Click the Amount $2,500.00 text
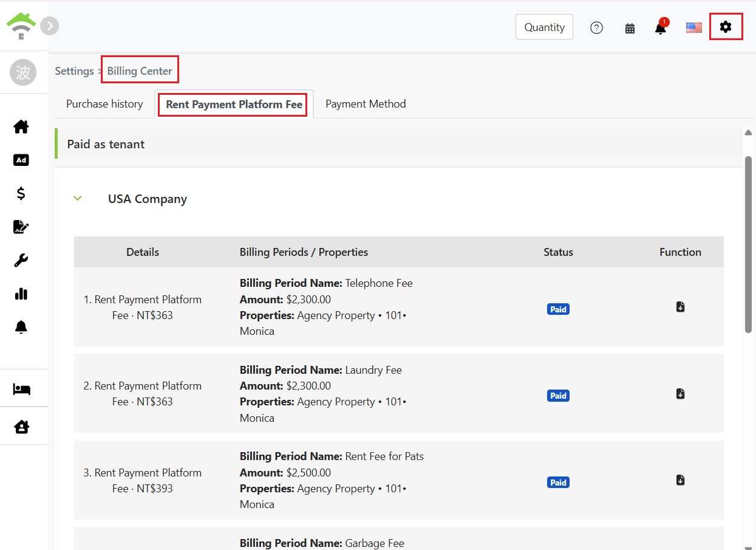The image size is (756, 550). point(285,473)
